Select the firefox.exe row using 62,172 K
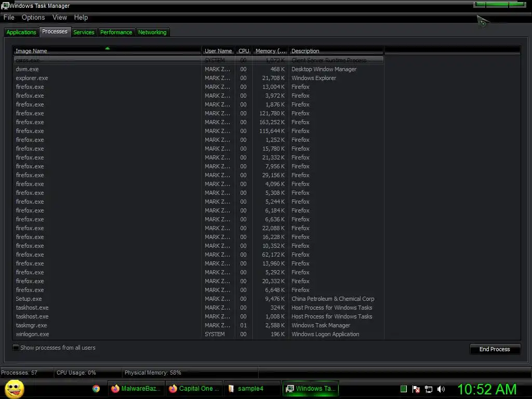 (199, 255)
